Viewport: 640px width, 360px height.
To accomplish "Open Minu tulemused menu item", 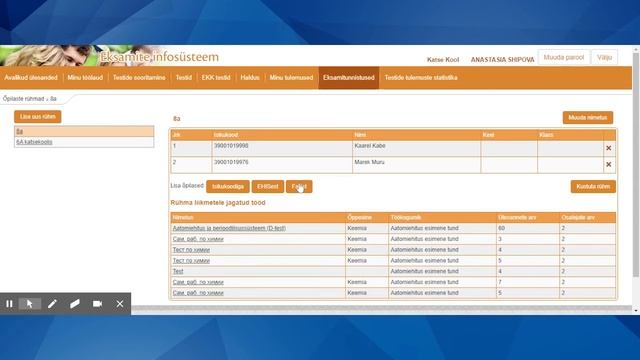I will (x=291, y=78).
